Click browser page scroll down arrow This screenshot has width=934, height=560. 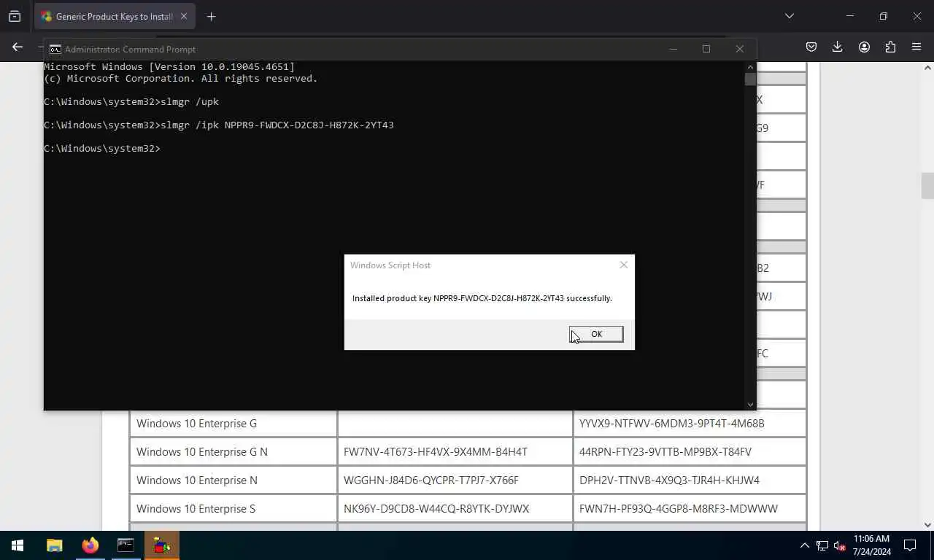tap(927, 524)
